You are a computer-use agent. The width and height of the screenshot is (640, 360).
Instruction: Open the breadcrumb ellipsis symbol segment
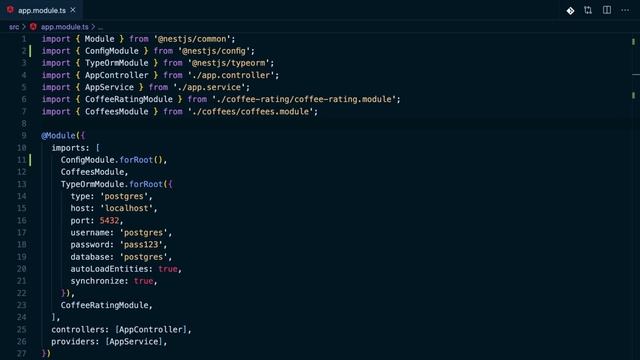(100, 27)
